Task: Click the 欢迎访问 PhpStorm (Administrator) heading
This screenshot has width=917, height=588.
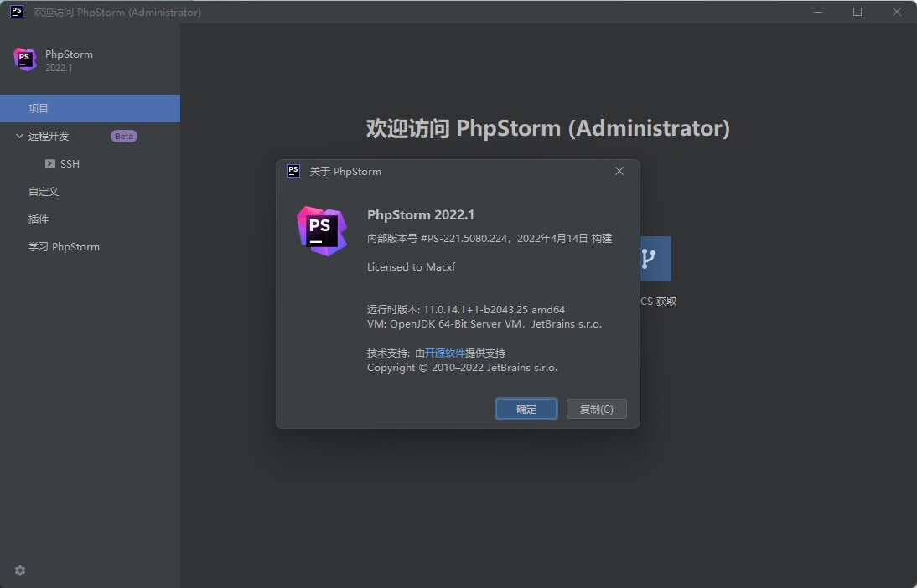Action: point(548,129)
